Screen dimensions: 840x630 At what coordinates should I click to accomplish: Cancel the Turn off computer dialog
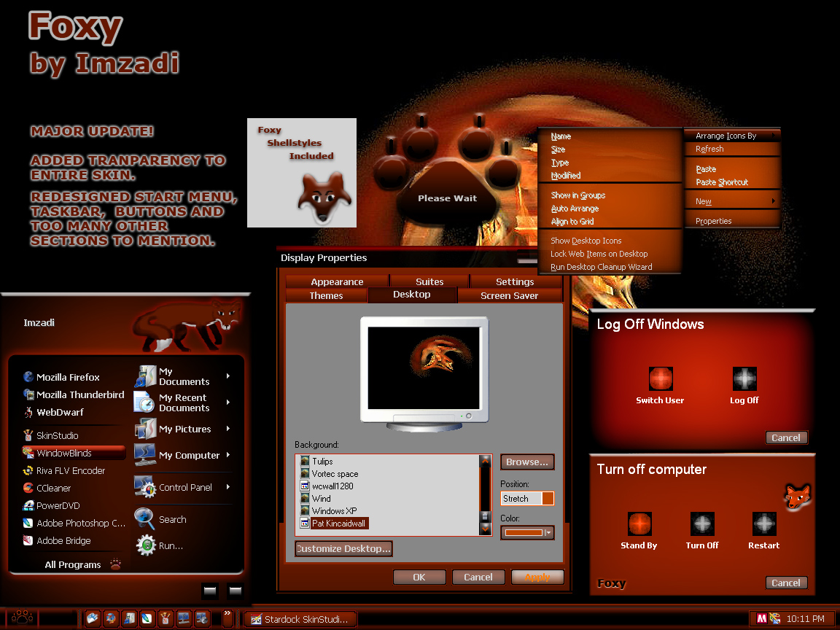786,583
